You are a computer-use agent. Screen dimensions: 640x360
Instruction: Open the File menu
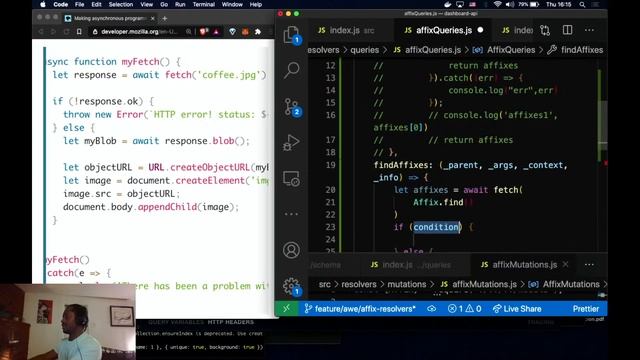pyautogui.click(x=80, y=4)
